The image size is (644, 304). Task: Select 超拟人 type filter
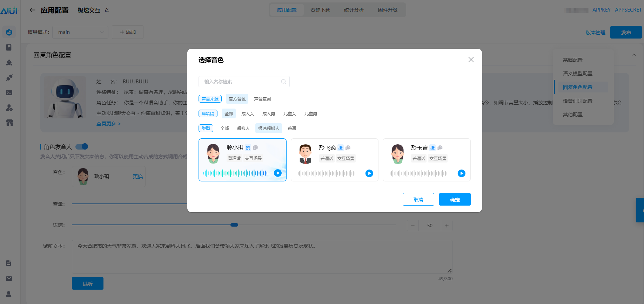point(243,128)
